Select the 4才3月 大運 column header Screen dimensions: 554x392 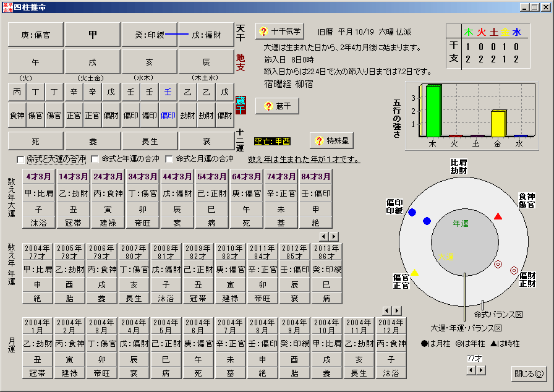pos(38,177)
